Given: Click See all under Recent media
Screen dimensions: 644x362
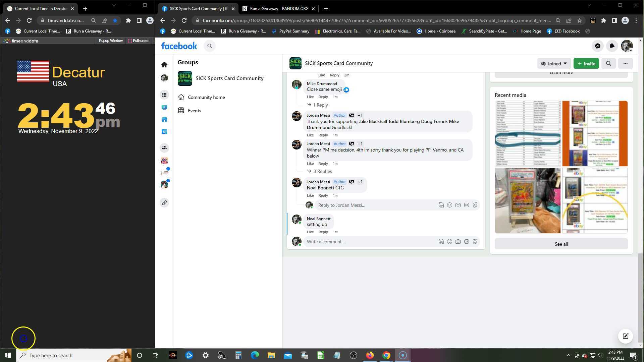Looking at the screenshot, I should click(561, 244).
